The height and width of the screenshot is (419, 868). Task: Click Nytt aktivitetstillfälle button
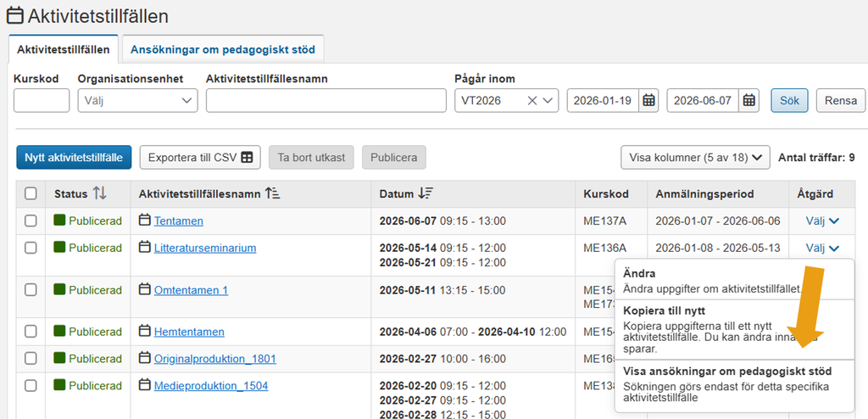[x=74, y=158]
